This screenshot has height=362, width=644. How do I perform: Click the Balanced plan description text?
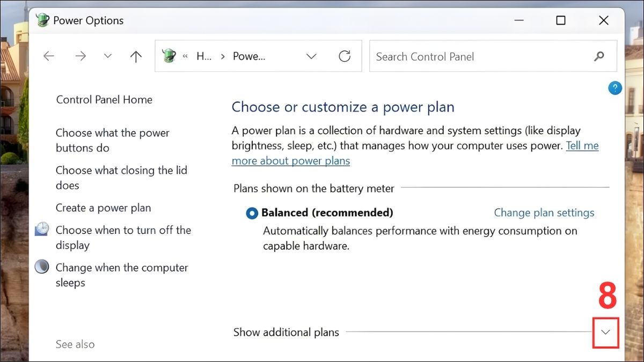tap(420, 239)
